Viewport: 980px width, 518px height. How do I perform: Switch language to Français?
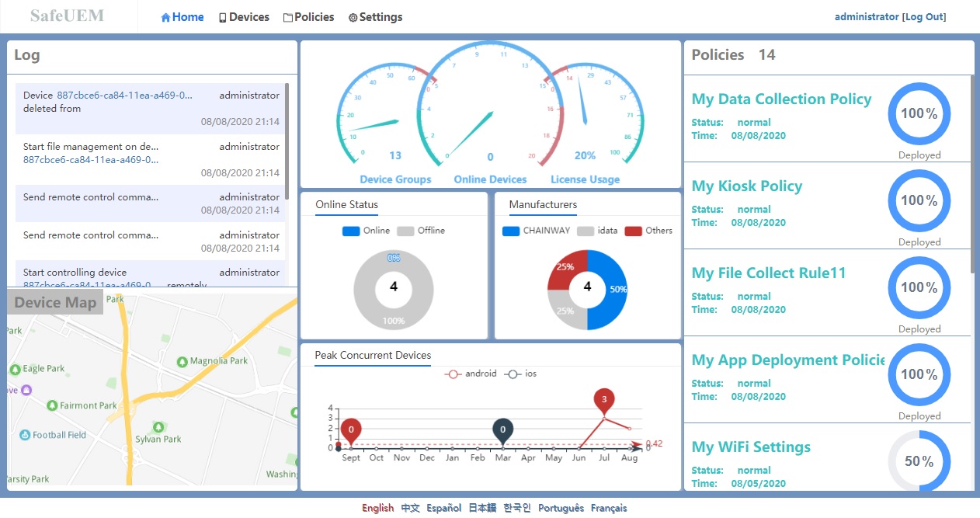609,508
